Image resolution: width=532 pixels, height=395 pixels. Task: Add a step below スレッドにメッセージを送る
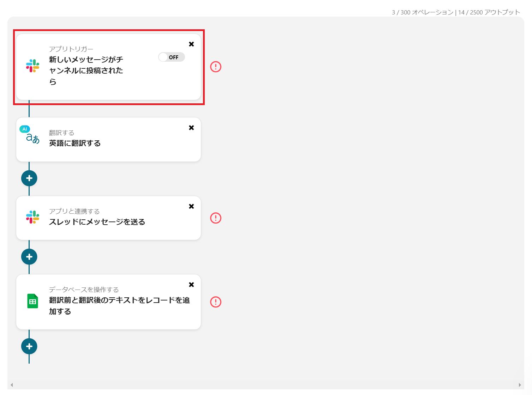click(29, 257)
